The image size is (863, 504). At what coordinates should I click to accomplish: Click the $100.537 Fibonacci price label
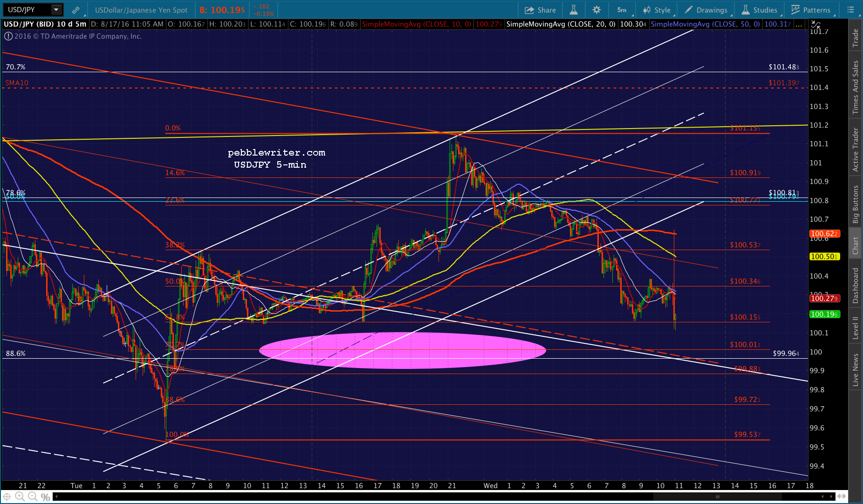pyautogui.click(x=745, y=245)
